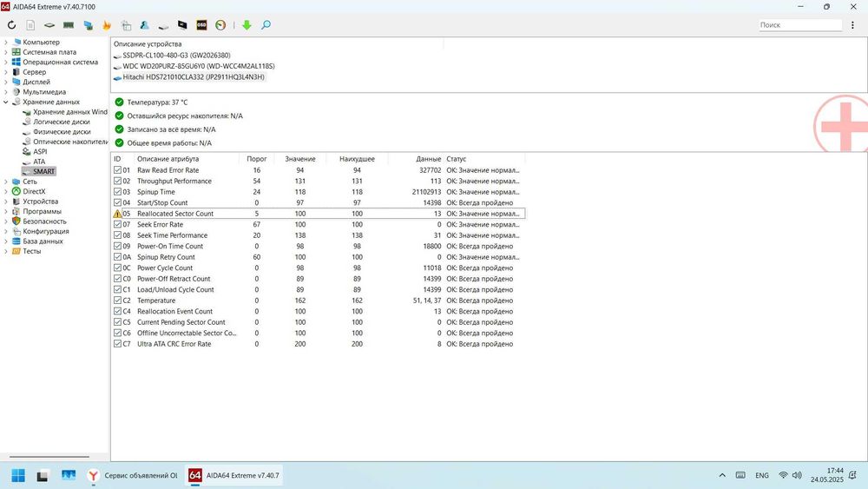Viewport: 868px width, 489px height.
Task: Click the green download arrow icon
Action: pyautogui.click(x=247, y=25)
